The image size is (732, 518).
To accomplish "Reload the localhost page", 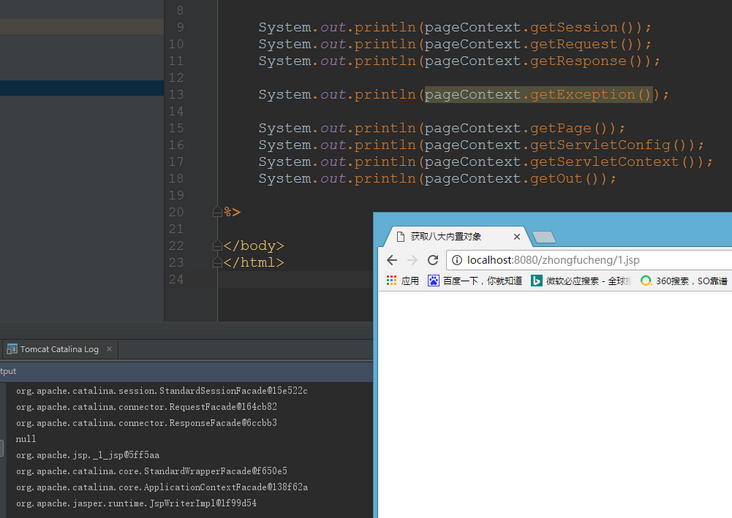I will click(433, 260).
